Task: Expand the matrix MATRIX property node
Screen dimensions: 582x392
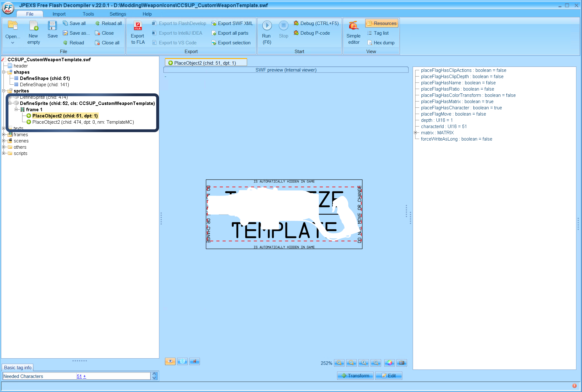Action: (415, 132)
